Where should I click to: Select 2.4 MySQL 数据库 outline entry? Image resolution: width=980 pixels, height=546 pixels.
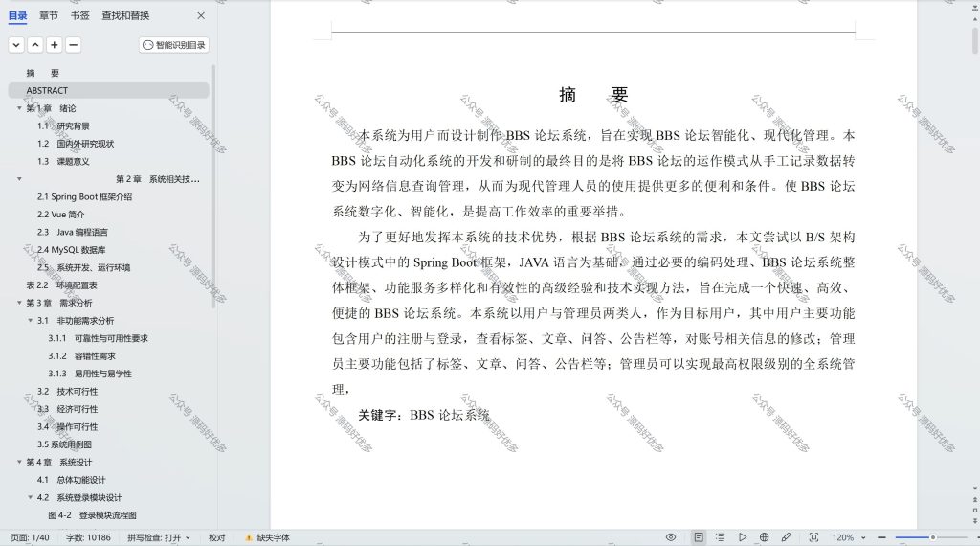(x=71, y=250)
